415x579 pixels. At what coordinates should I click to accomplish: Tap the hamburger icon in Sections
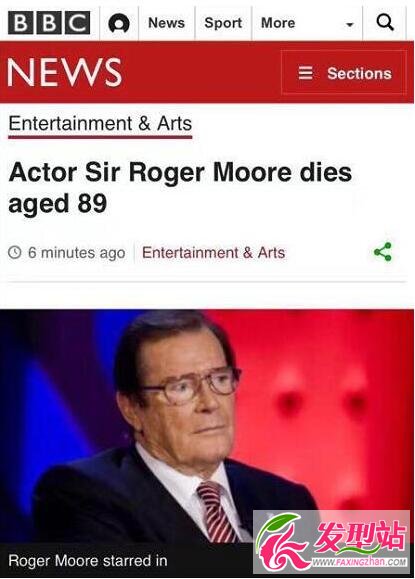pos(305,73)
